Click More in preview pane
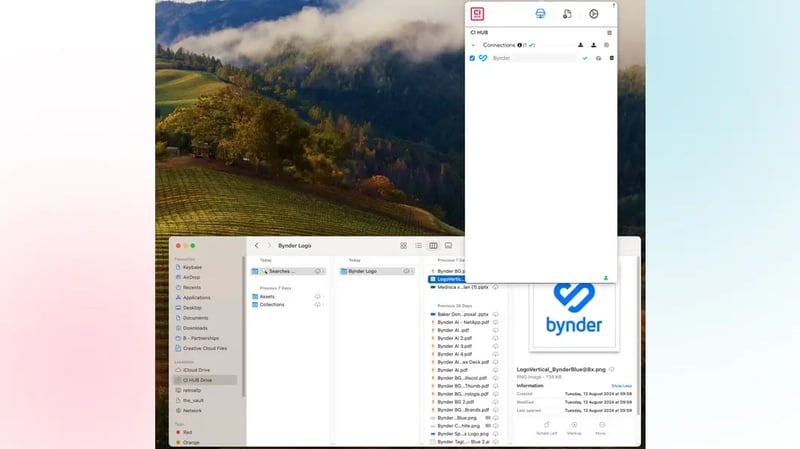The image size is (800, 449). click(601, 428)
